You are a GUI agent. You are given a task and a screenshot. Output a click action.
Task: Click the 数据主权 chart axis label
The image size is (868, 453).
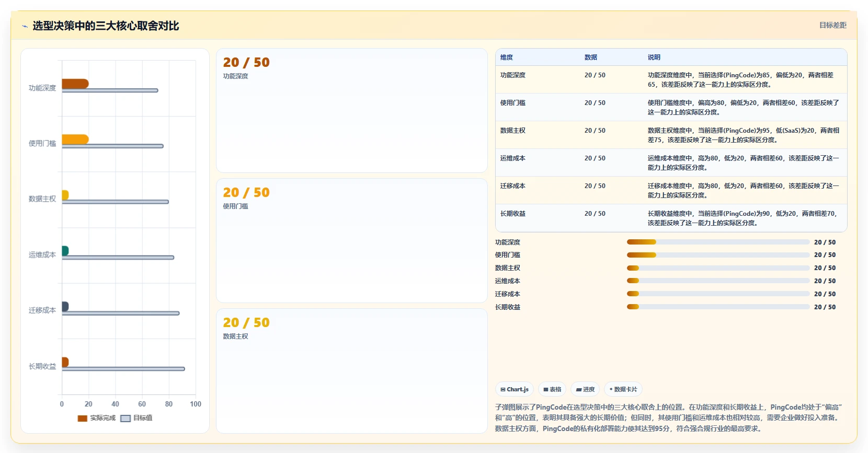point(42,199)
